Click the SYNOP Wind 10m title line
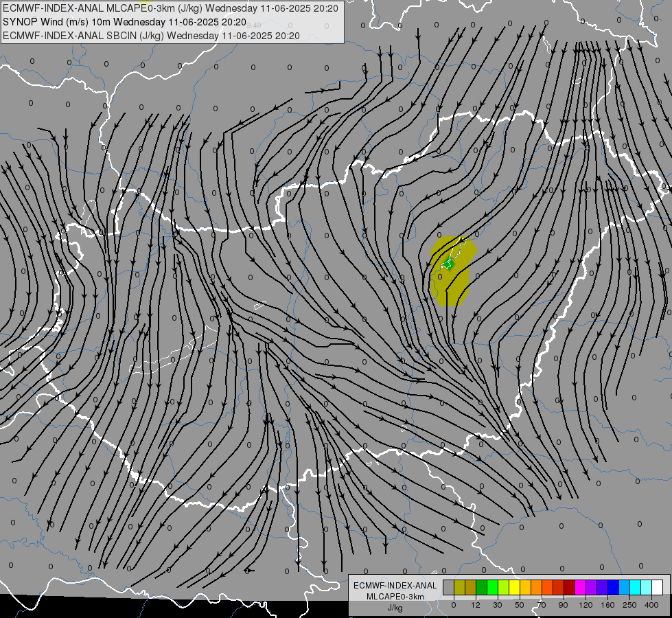The image size is (672, 618). 124,22
